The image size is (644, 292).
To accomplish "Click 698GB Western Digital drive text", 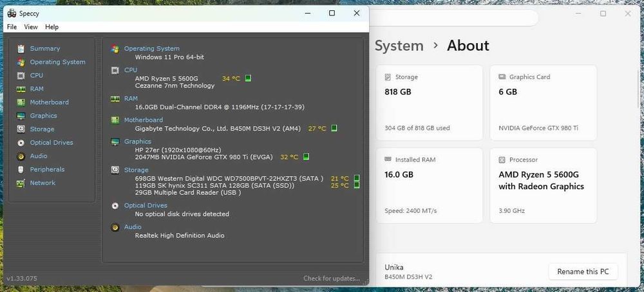I will coord(229,178).
